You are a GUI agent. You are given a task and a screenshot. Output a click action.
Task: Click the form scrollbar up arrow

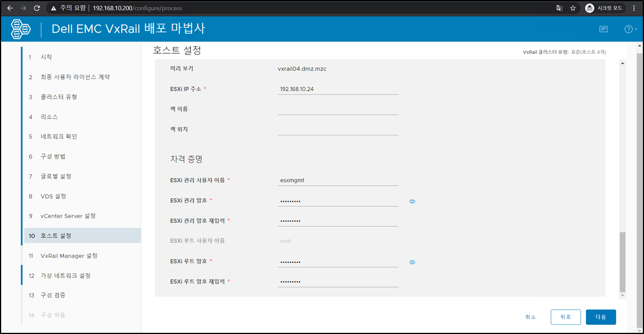pos(623,63)
